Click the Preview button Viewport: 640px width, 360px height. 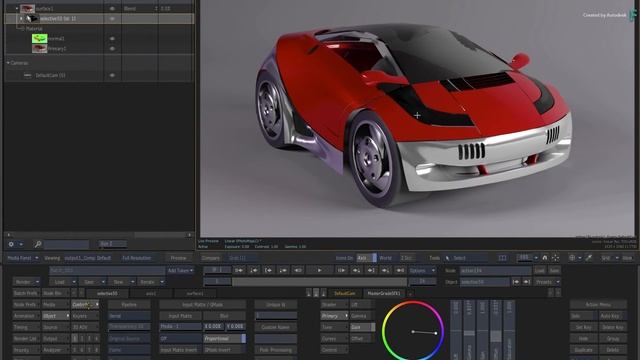coord(178,258)
